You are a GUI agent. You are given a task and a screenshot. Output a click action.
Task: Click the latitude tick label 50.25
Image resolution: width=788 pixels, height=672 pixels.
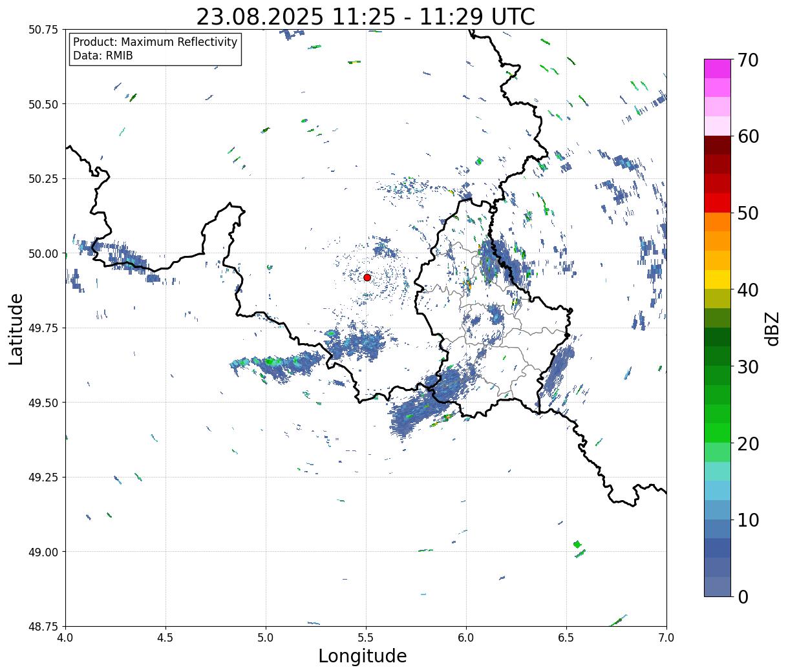[x=43, y=179]
